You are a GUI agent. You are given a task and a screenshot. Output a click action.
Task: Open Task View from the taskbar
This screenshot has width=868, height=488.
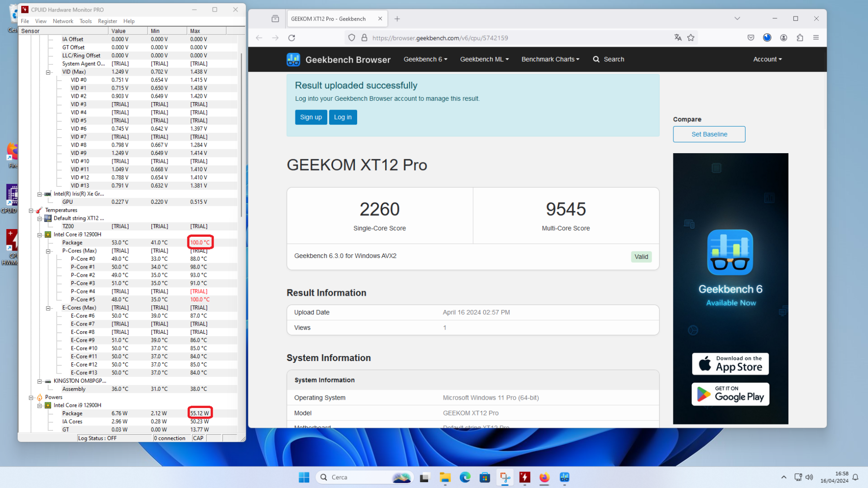coord(424,477)
